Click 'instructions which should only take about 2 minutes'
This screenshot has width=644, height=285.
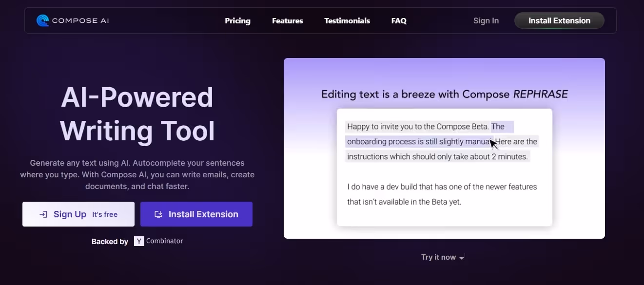pos(437,157)
